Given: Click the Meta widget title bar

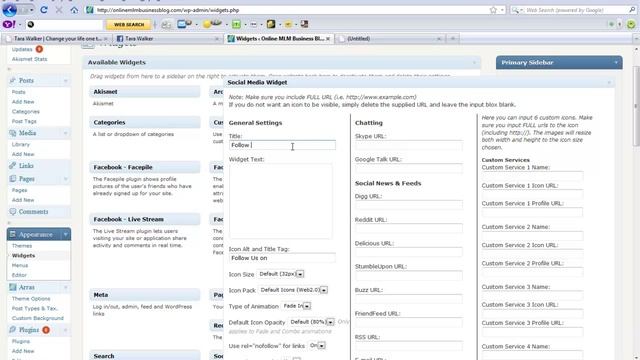Looking at the screenshot, I should pos(145,295).
